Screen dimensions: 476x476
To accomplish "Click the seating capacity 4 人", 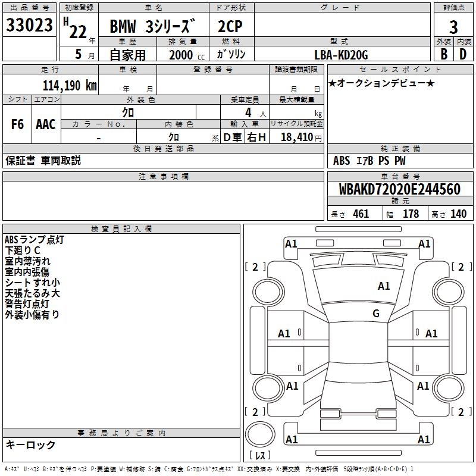I will tap(256, 113).
